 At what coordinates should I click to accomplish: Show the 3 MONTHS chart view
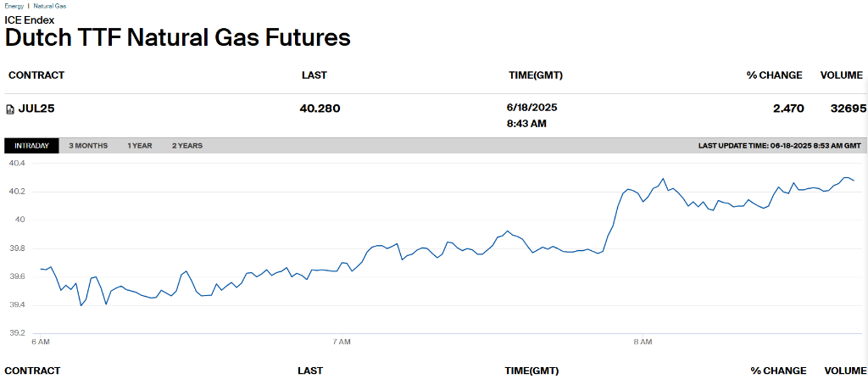tap(88, 146)
